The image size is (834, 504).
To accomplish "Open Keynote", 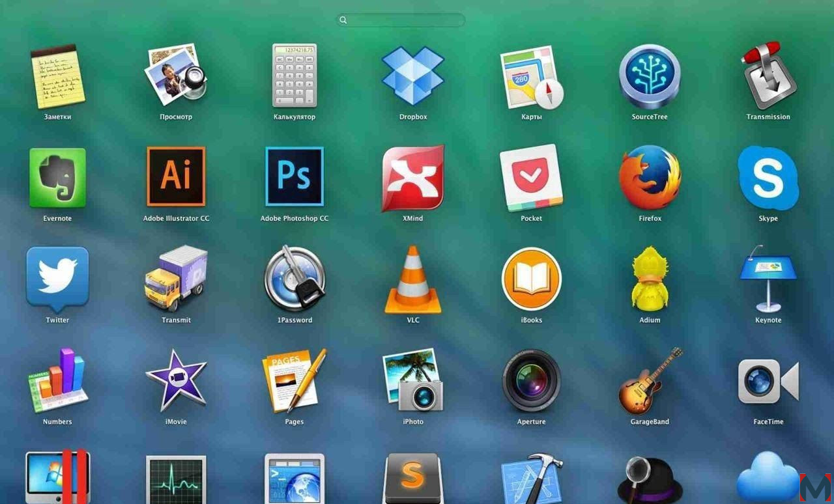I will 769,279.
